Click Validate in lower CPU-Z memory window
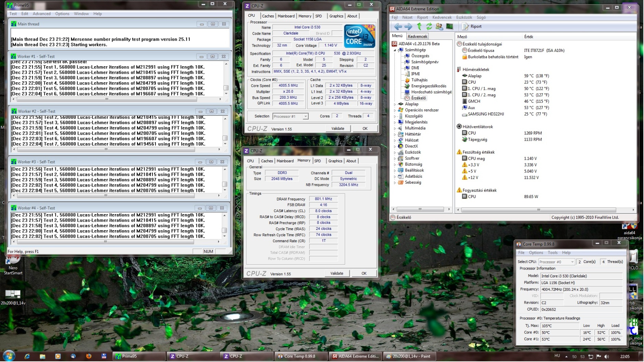 click(x=337, y=274)
